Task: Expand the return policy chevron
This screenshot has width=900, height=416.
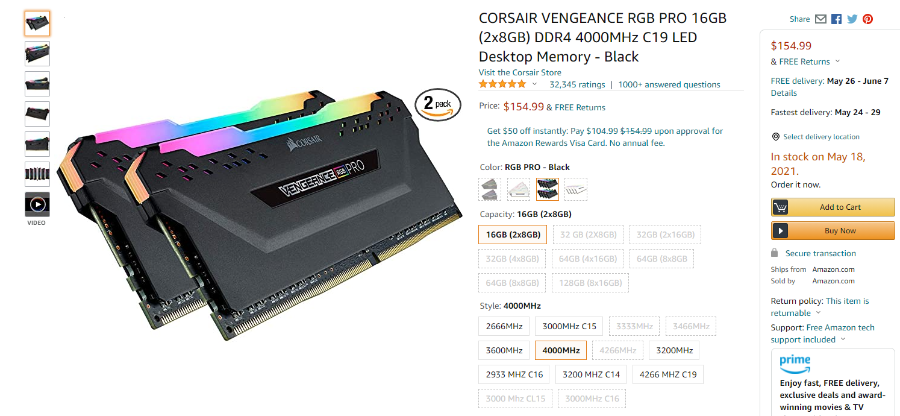Action: [x=818, y=313]
